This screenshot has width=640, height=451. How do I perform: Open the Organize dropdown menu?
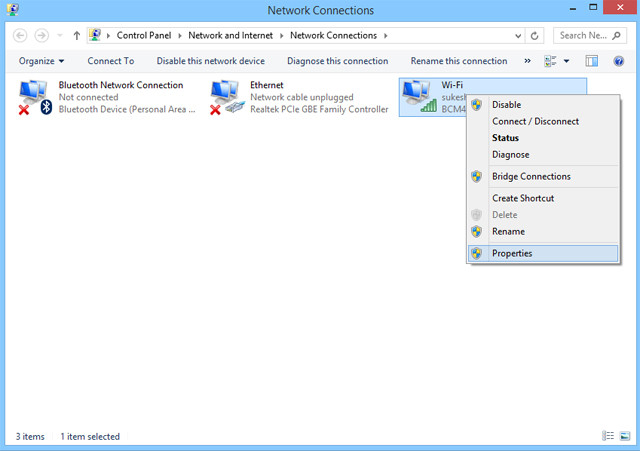[x=41, y=61]
